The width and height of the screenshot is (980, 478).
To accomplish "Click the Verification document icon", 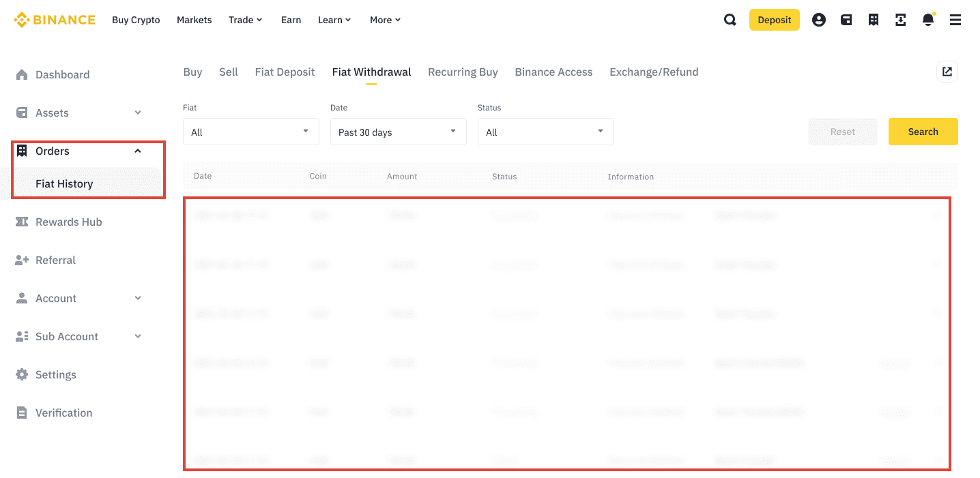I will (22, 413).
